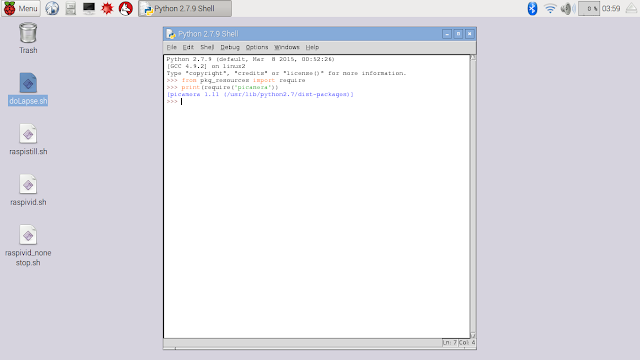Open the Wolfram red wolf icon

pos(126,8)
